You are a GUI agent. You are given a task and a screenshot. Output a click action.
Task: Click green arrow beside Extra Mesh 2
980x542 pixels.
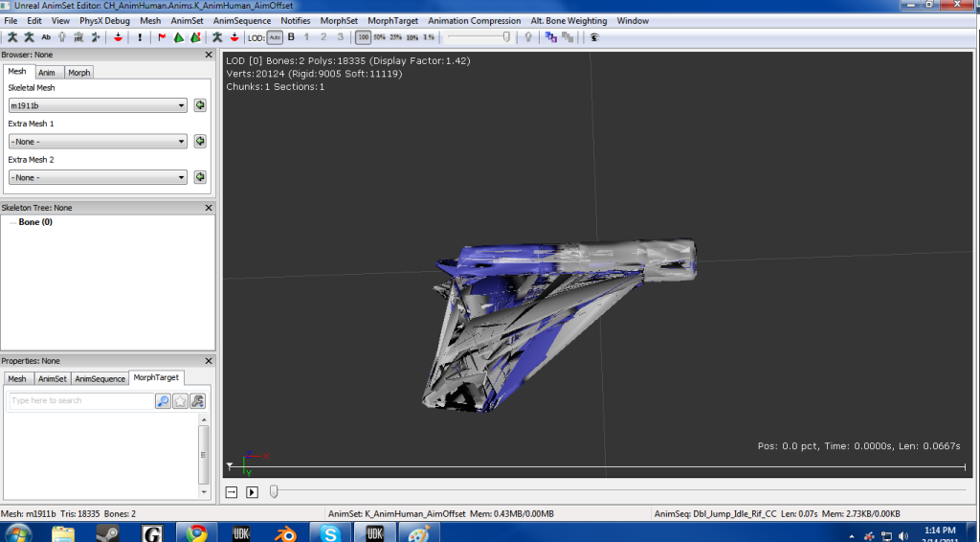click(200, 177)
